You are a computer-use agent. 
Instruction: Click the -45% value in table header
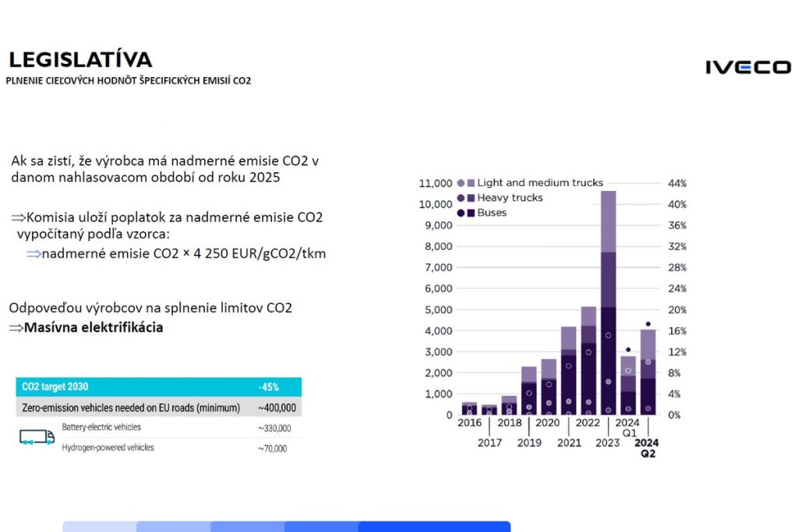point(269,387)
